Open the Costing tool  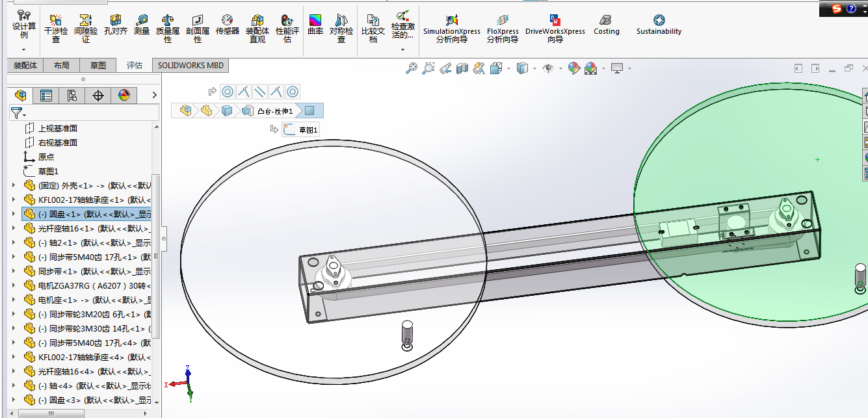click(607, 25)
